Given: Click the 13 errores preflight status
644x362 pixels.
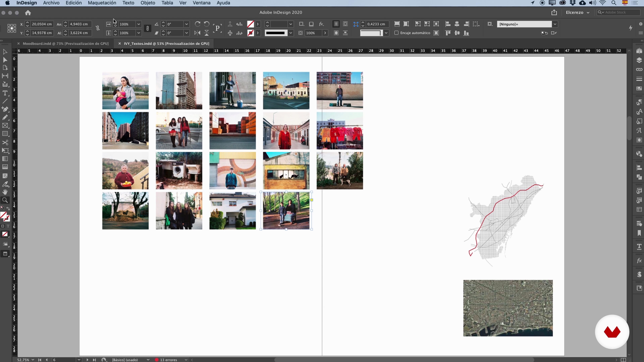Looking at the screenshot, I should click(x=166, y=360).
